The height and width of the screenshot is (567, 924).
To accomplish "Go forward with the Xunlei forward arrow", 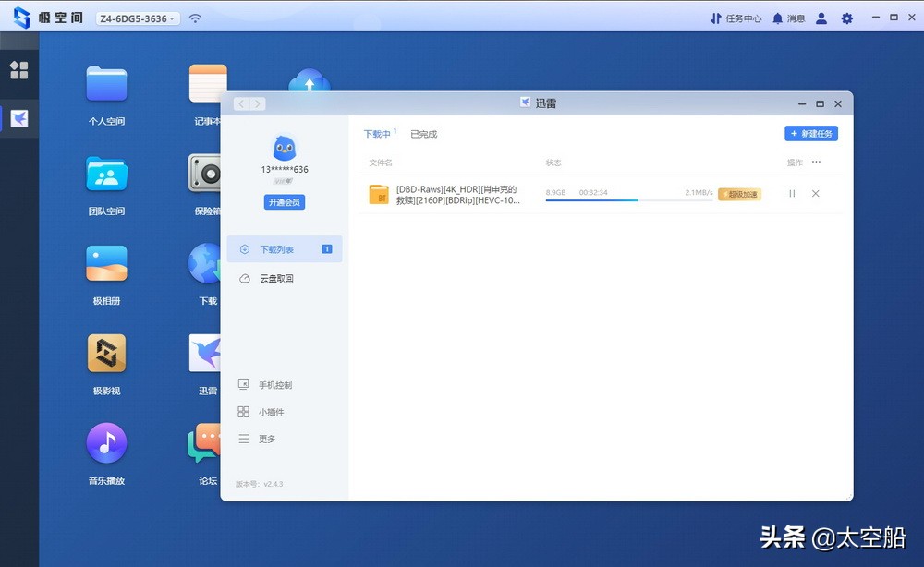I will click(x=258, y=103).
